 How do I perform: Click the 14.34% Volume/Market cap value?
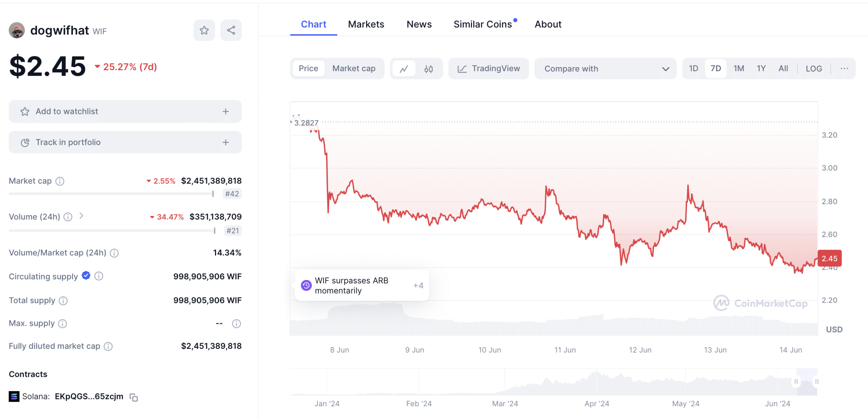click(x=227, y=253)
